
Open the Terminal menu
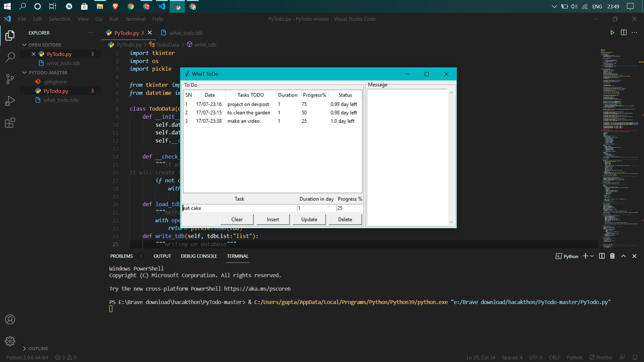[135, 19]
